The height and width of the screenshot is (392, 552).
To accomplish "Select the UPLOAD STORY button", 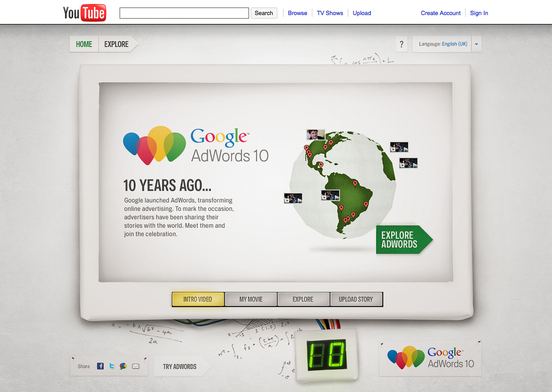I will tap(356, 299).
